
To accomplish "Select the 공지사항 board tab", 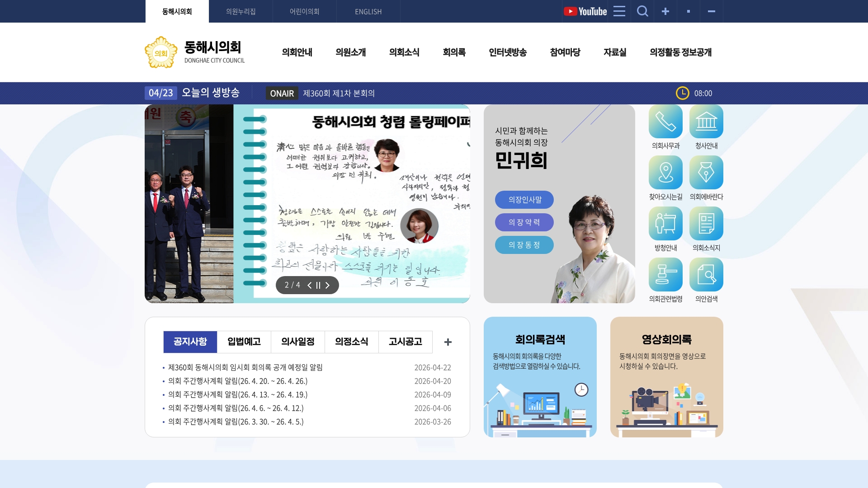I will 190,342.
